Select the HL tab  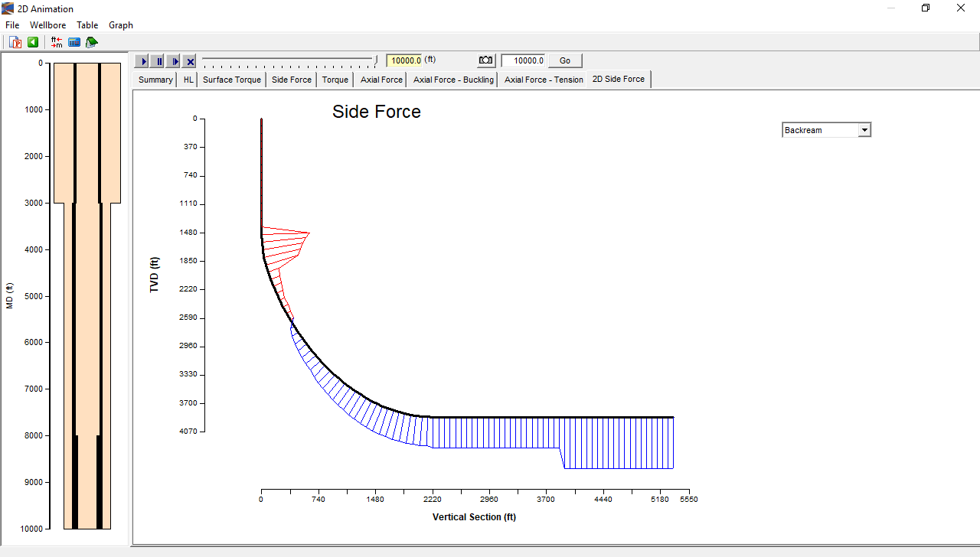188,80
